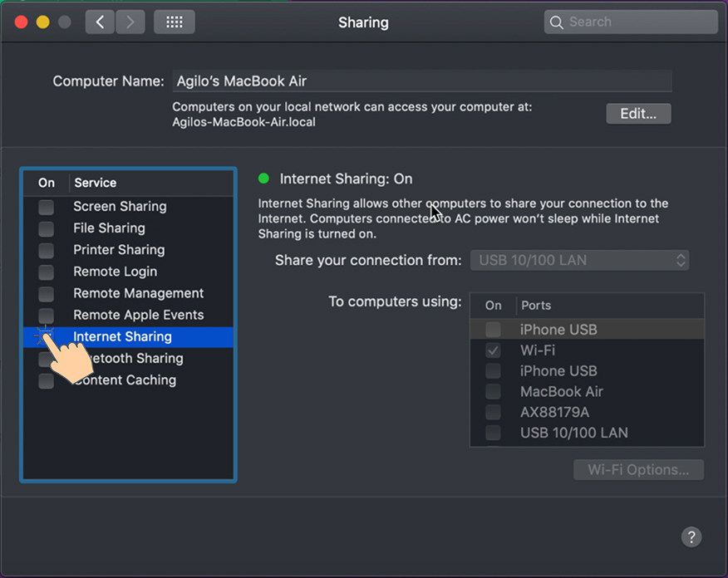Screen dimensions: 728x578
Task: Click the Computer Name text field
Action: [x=416, y=81]
